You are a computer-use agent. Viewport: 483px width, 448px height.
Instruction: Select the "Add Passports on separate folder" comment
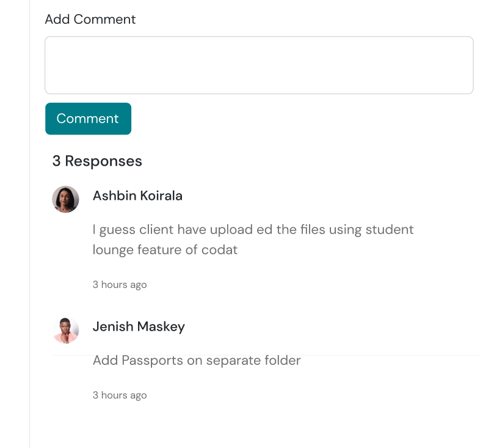(197, 361)
